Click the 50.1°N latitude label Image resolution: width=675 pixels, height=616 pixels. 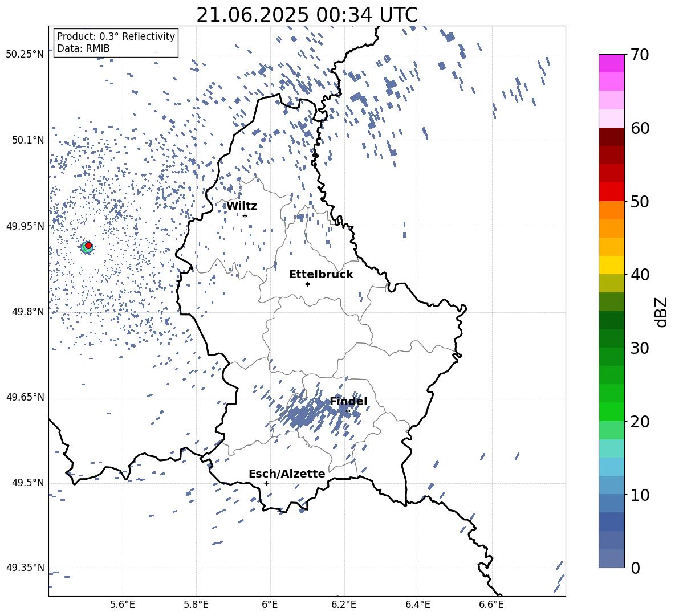pos(27,140)
